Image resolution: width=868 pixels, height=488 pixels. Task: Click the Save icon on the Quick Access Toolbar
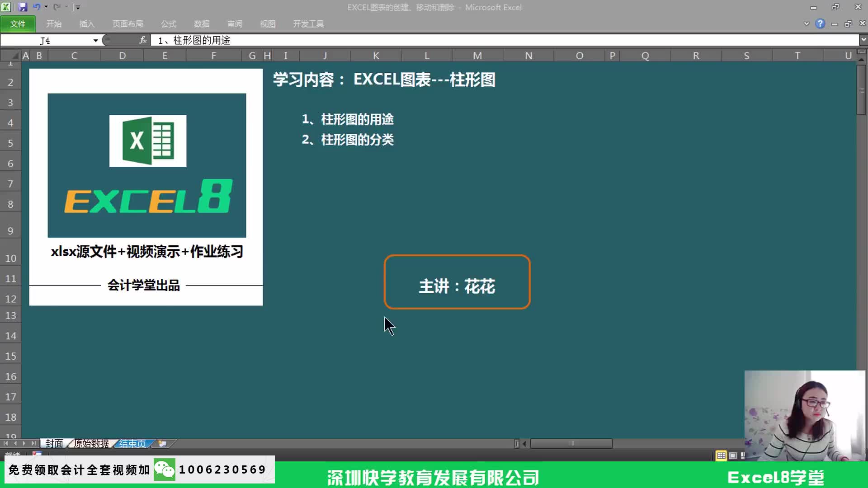click(23, 7)
